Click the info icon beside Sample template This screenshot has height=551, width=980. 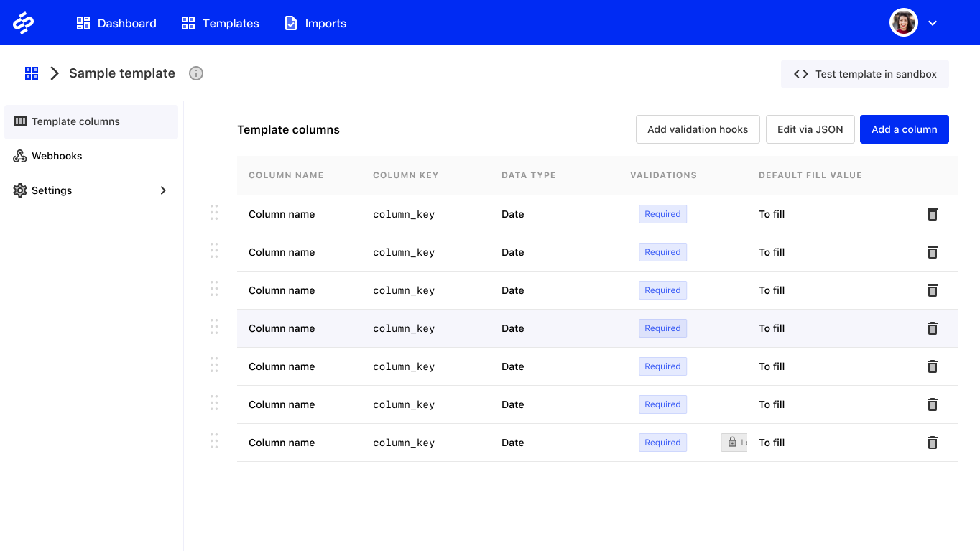(x=195, y=73)
